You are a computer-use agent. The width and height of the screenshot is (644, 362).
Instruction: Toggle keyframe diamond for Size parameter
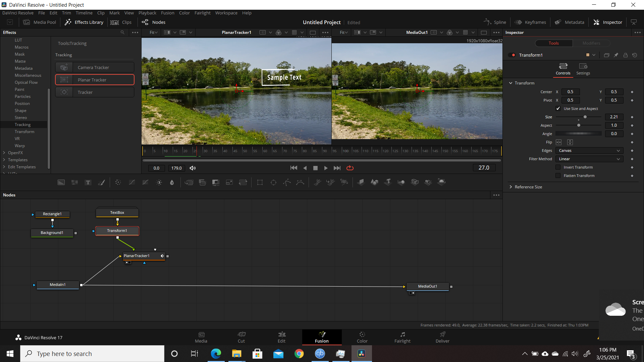point(632,117)
